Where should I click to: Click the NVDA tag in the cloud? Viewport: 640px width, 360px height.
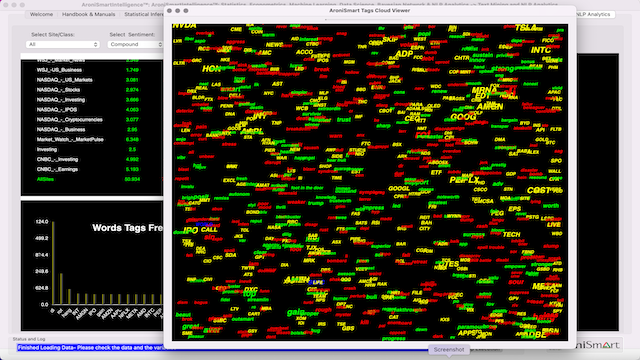(x=184, y=26)
